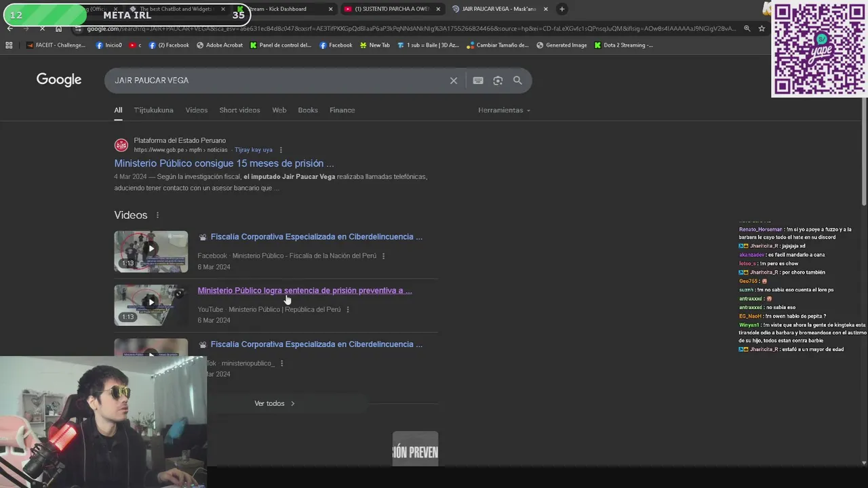Open options for the YouTube video result
Viewport: 868px width, 488px height.
pos(348,310)
